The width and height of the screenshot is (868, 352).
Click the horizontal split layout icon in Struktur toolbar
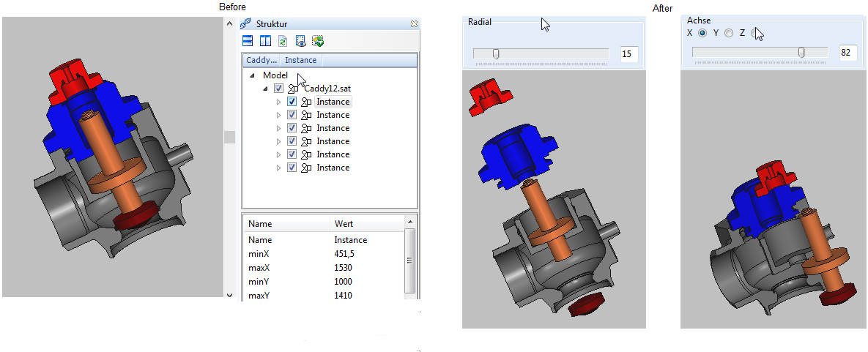click(248, 41)
